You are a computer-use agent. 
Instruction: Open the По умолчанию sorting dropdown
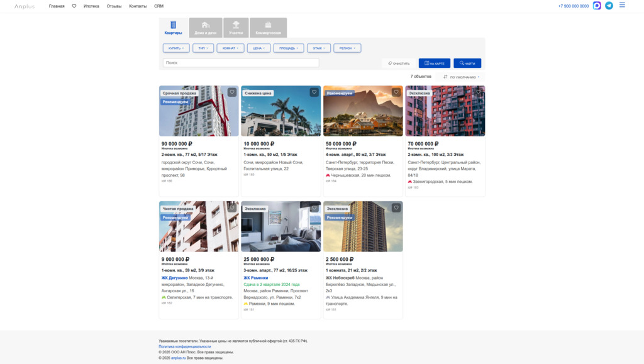(462, 77)
